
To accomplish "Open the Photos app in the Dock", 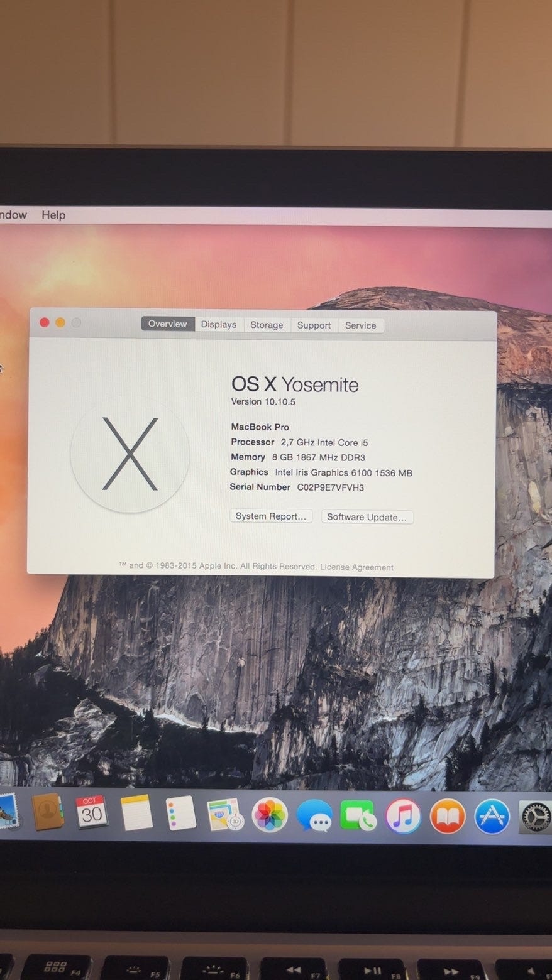I will [x=270, y=815].
